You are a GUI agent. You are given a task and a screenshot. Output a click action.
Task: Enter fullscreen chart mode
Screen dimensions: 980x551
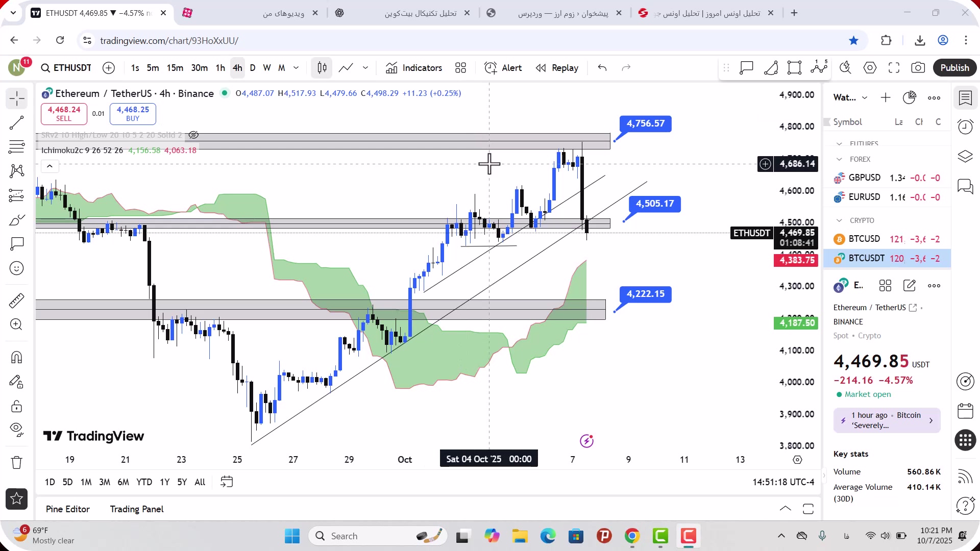point(894,68)
